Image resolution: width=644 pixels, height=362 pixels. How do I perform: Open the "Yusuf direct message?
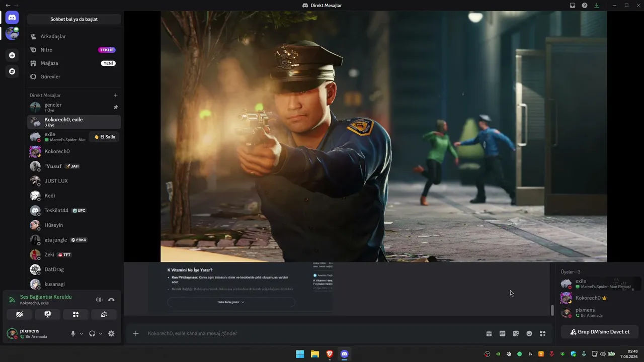pyautogui.click(x=74, y=166)
